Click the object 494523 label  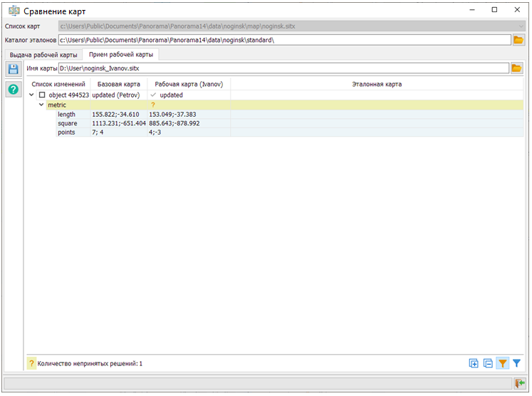pyautogui.click(x=69, y=95)
